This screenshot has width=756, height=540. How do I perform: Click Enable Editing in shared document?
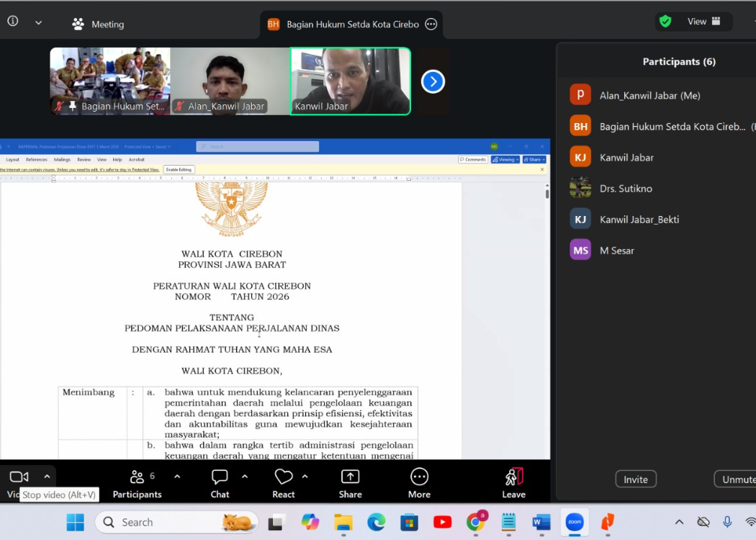click(x=179, y=170)
